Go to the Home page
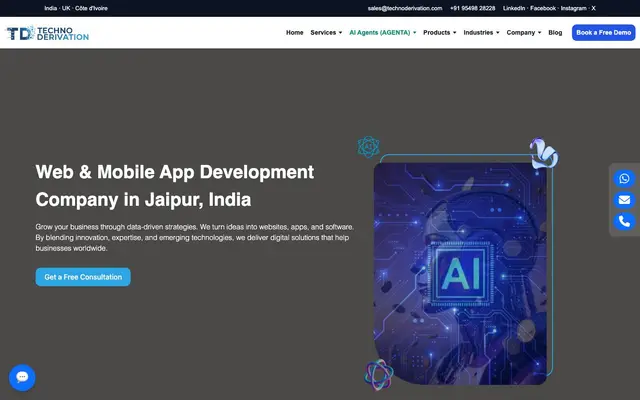The image size is (640, 400). tap(294, 33)
